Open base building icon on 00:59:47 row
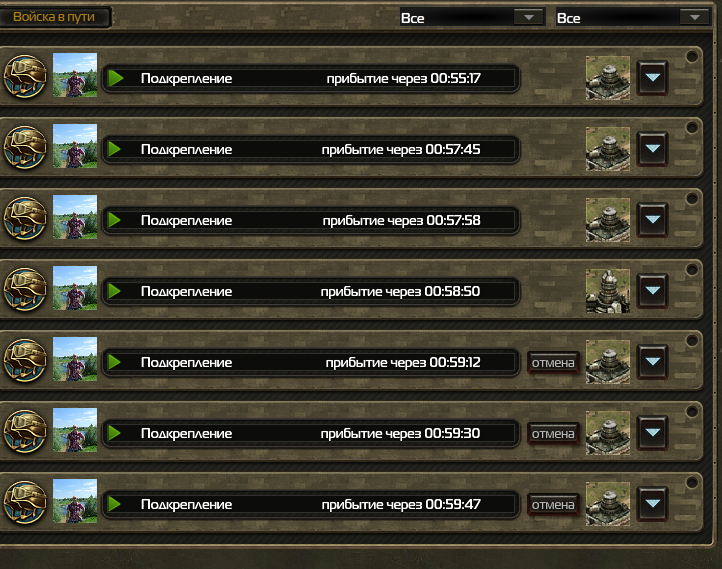The width and height of the screenshot is (722, 569). click(x=608, y=504)
